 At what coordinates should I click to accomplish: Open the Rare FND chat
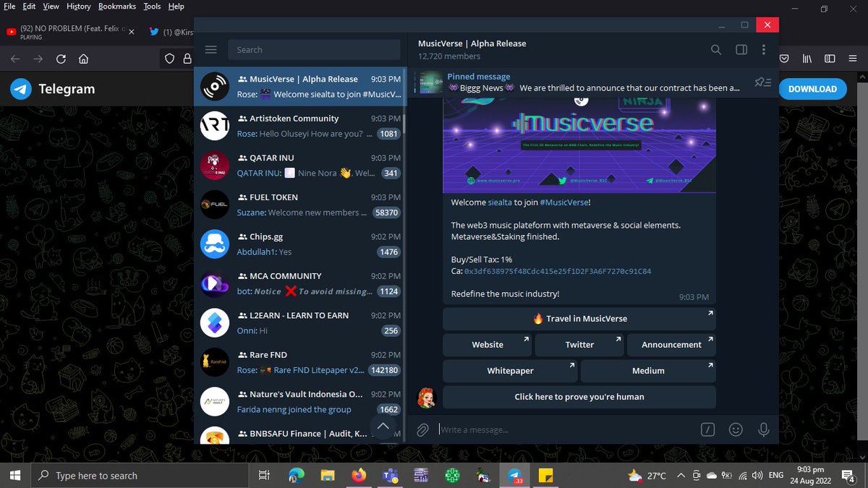point(300,362)
